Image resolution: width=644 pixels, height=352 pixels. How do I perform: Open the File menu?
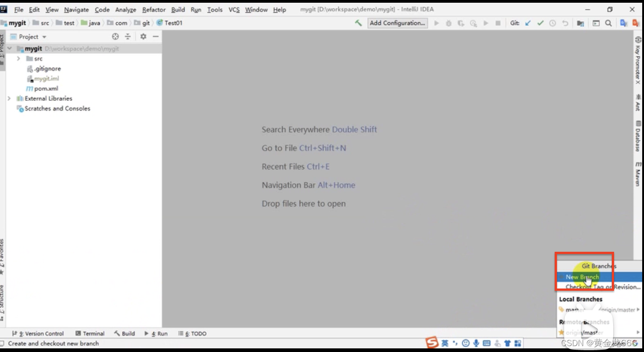coord(19,10)
